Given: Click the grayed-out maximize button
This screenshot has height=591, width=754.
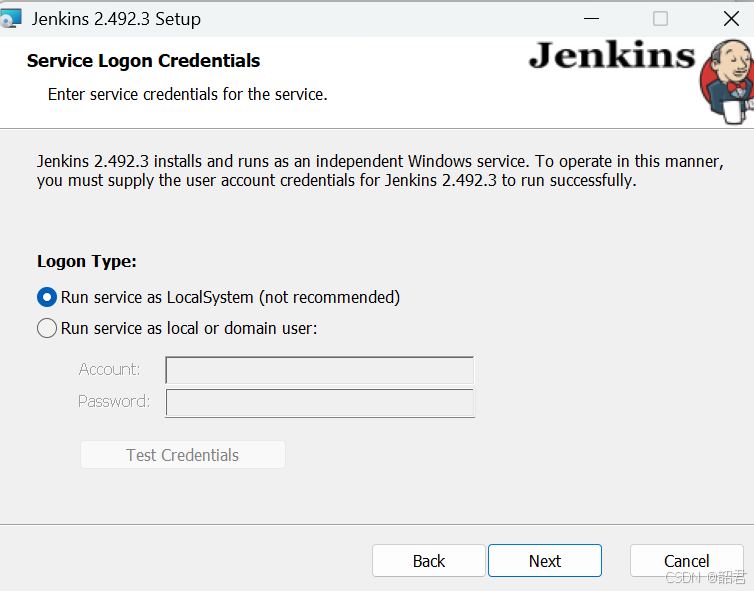Looking at the screenshot, I should click(x=660, y=19).
